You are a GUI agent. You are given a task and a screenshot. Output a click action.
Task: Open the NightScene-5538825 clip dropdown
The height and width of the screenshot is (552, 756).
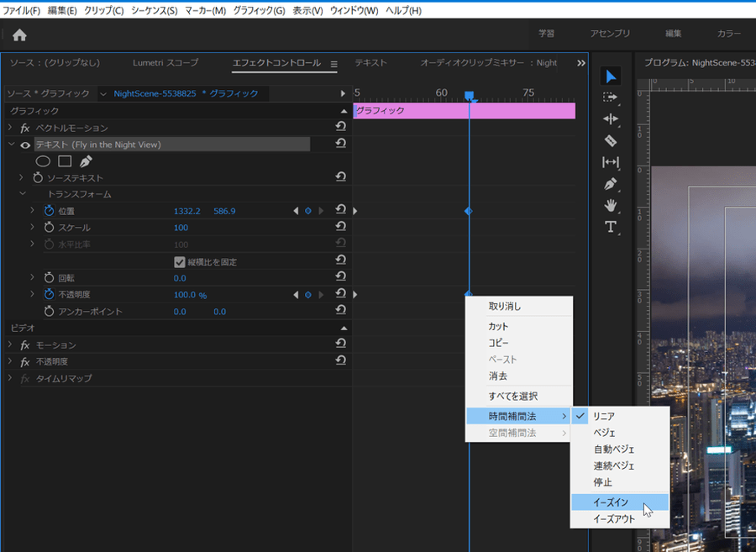[103, 94]
